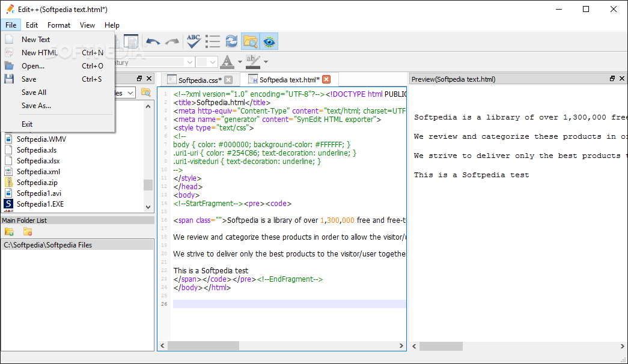This screenshot has height=364, width=628.
Task: Open the font color dropdown arrow
Action: point(240,62)
